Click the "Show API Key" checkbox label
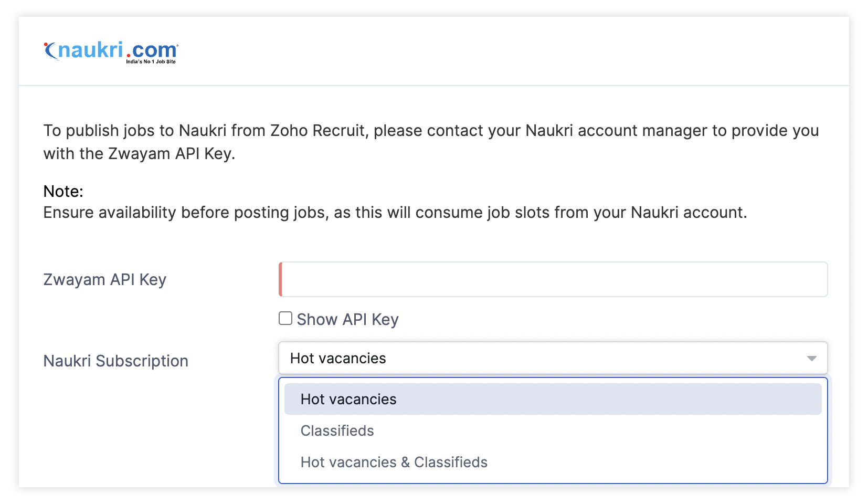868x504 pixels. tap(347, 319)
